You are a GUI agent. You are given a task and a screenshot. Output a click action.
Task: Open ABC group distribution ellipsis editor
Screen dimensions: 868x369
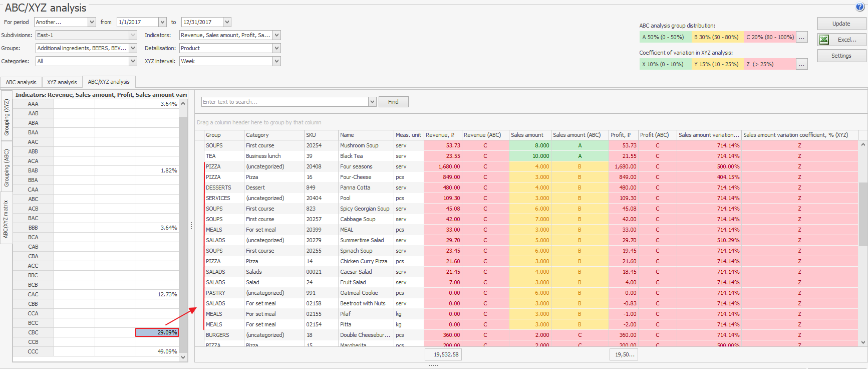point(802,37)
